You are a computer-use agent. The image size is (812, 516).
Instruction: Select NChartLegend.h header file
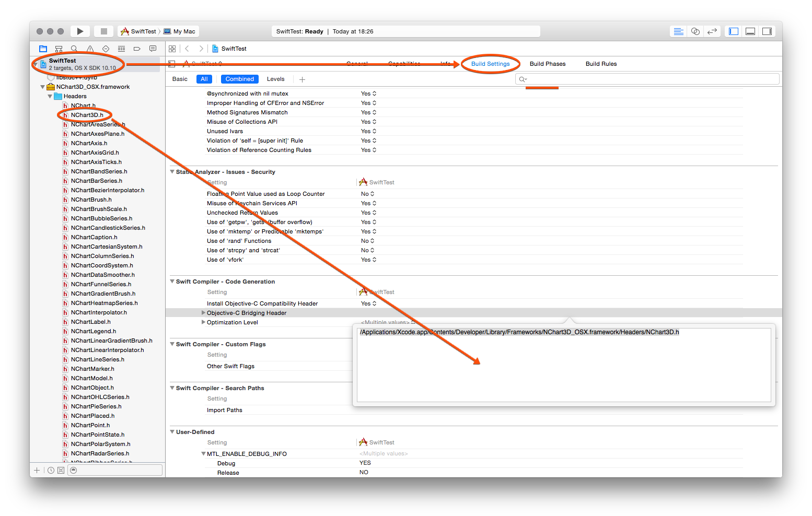94,331
